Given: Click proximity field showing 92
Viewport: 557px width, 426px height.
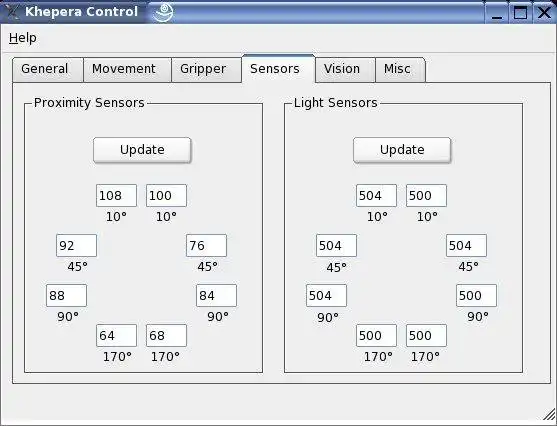Looking at the screenshot, I should pos(76,246).
